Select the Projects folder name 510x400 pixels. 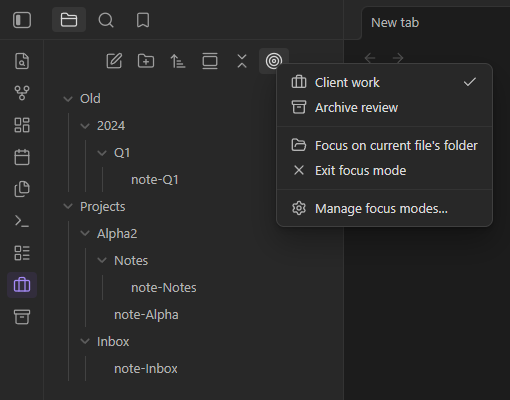click(103, 207)
